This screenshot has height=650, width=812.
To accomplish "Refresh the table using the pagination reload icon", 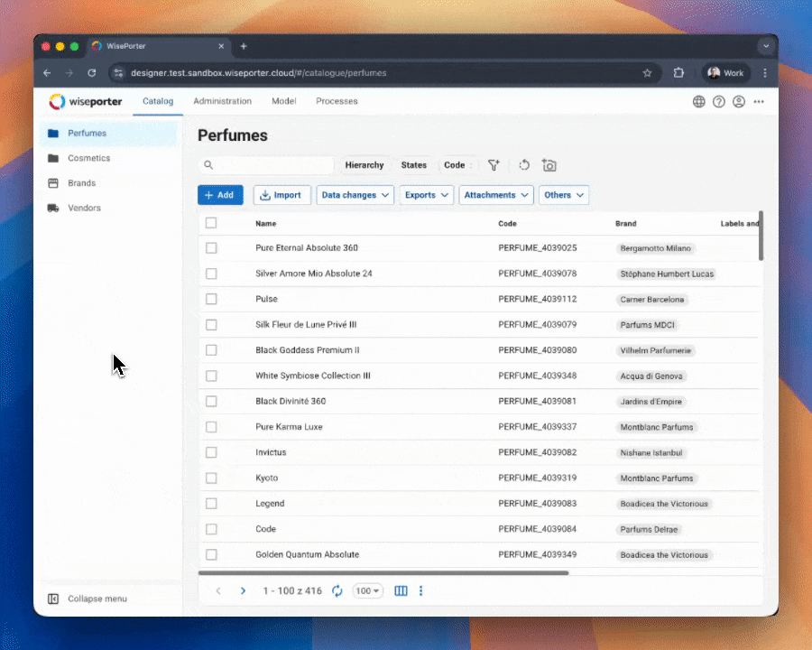I will point(337,590).
